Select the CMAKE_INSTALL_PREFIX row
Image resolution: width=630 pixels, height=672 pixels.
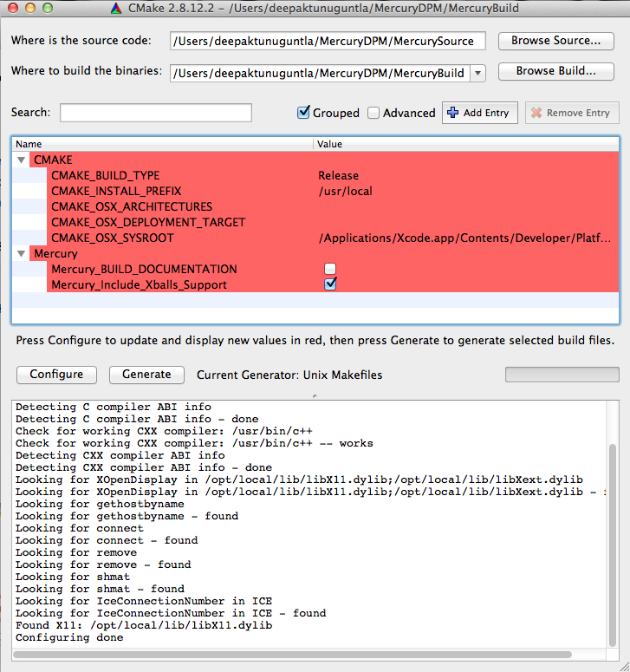[x=315, y=191]
